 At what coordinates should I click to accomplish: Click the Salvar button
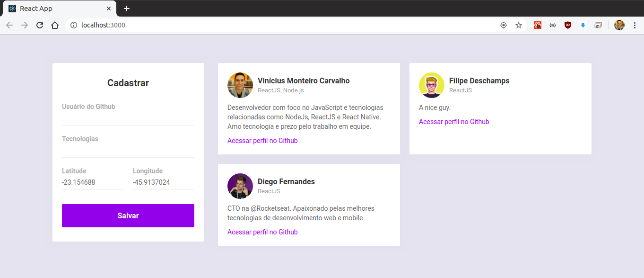128,215
